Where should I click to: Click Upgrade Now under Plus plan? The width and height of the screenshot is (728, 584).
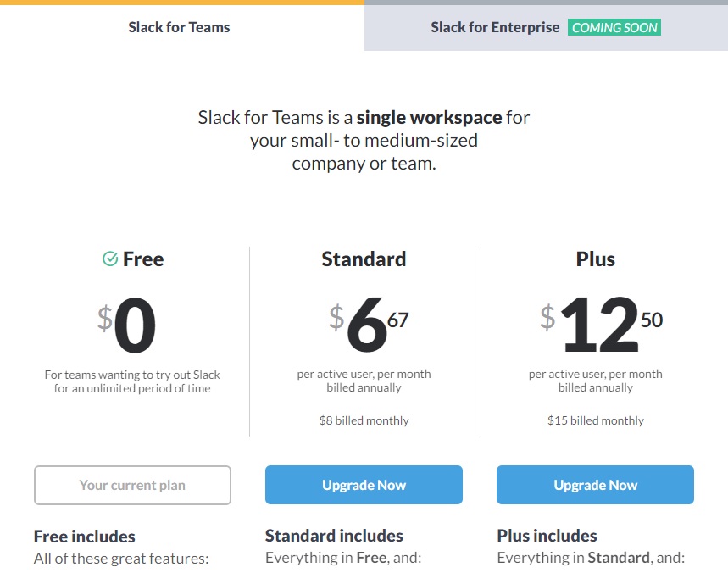pos(595,485)
